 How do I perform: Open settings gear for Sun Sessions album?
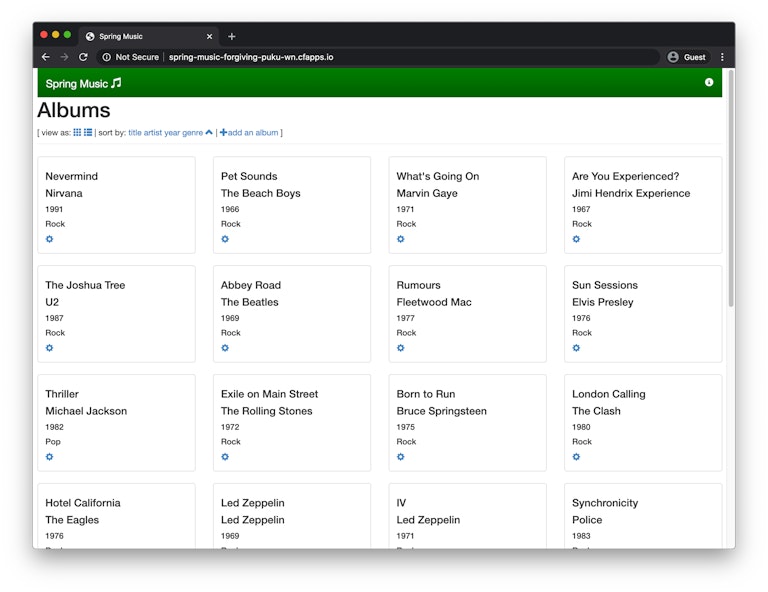point(576,348)
